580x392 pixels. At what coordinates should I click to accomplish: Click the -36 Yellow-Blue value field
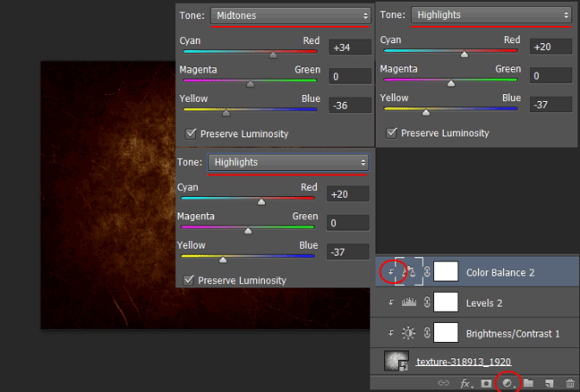(x=350, y=105)
